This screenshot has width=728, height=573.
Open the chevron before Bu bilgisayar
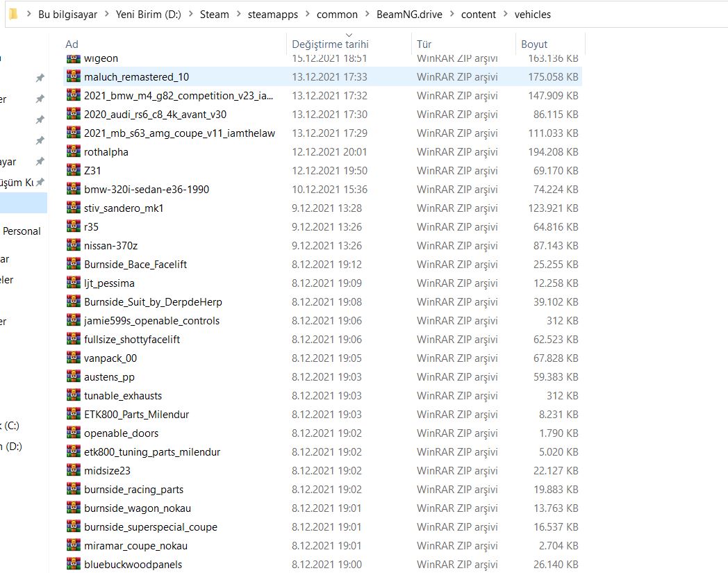tap(28, 15)
